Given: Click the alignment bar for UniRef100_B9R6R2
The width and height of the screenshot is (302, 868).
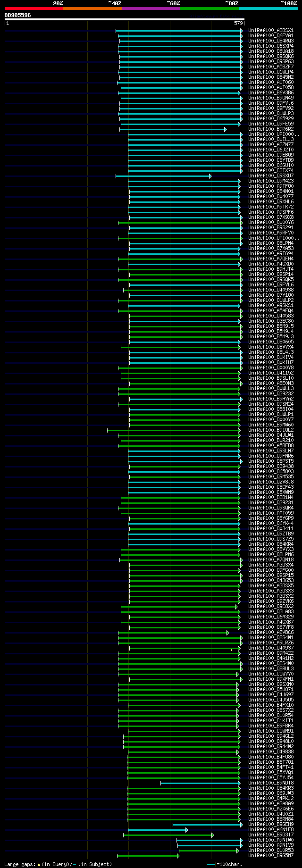Looking at the screenshot, I should pyautogui.click(x=173, y=129).
